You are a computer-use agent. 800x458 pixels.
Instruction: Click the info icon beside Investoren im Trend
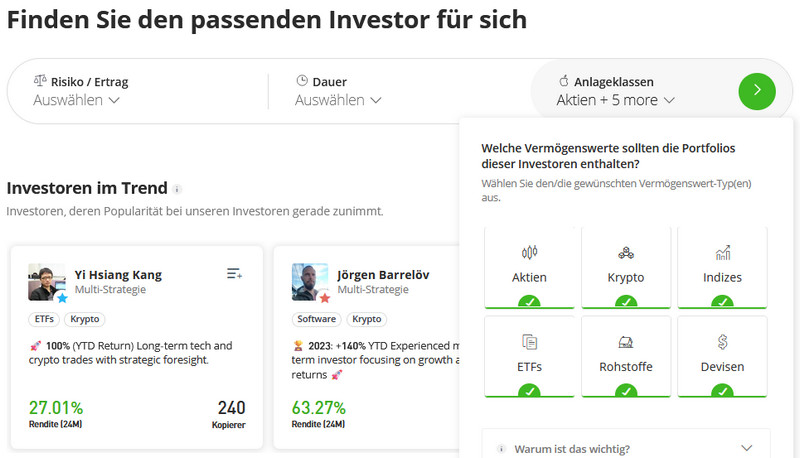click(x=178, y=188)
